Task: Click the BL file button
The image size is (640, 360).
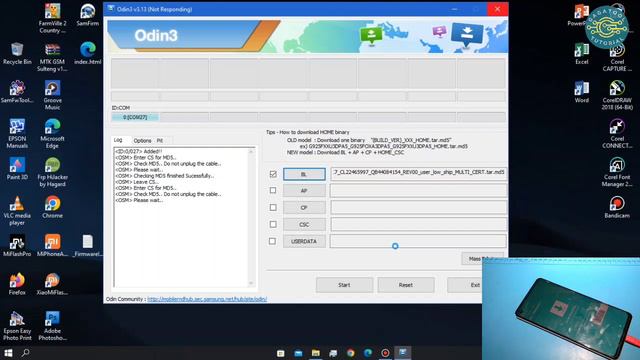Action: coord(304,174)
